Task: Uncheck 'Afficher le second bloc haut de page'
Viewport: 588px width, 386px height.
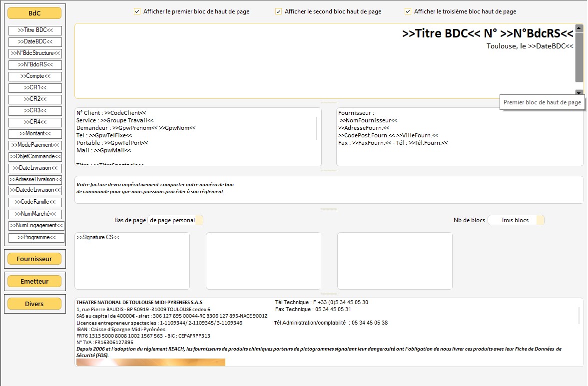Action: coord(279,11)
